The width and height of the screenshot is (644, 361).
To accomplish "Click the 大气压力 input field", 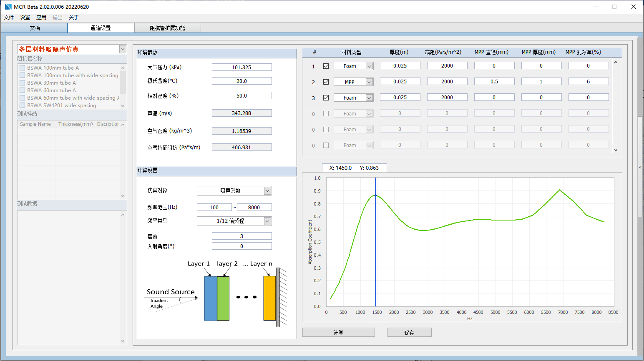I will pos(241,67).
